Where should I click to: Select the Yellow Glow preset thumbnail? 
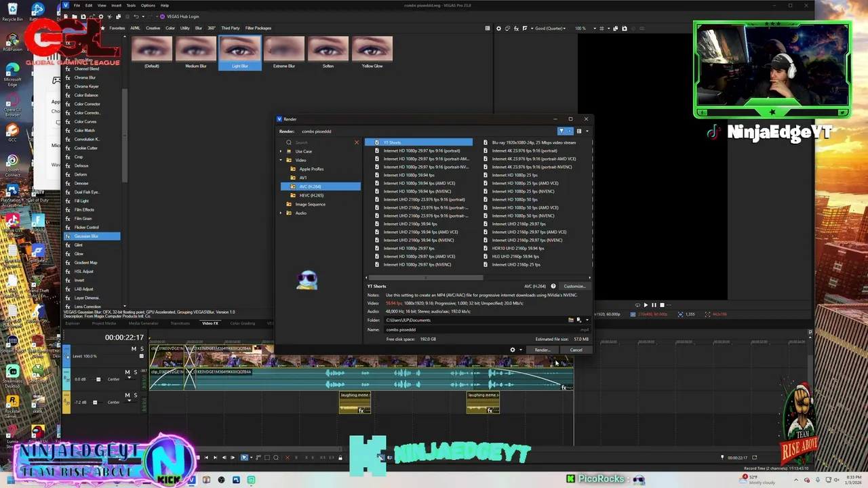[372, 53]
